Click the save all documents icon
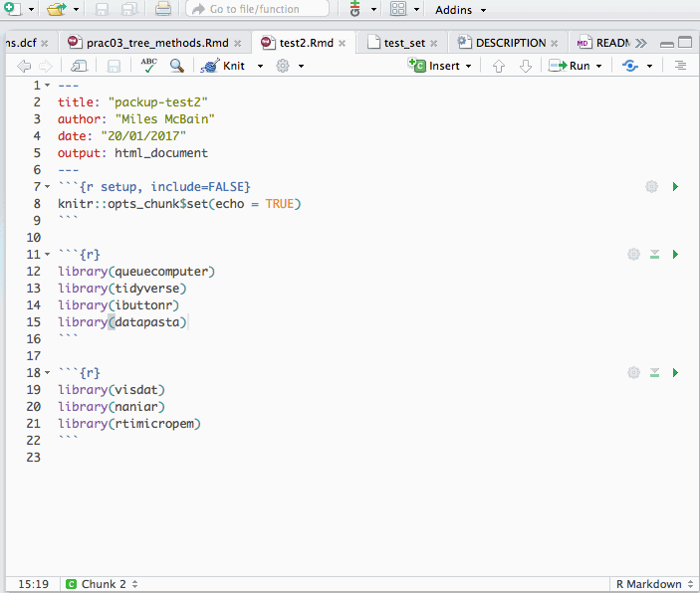 (x=128, y=9)
